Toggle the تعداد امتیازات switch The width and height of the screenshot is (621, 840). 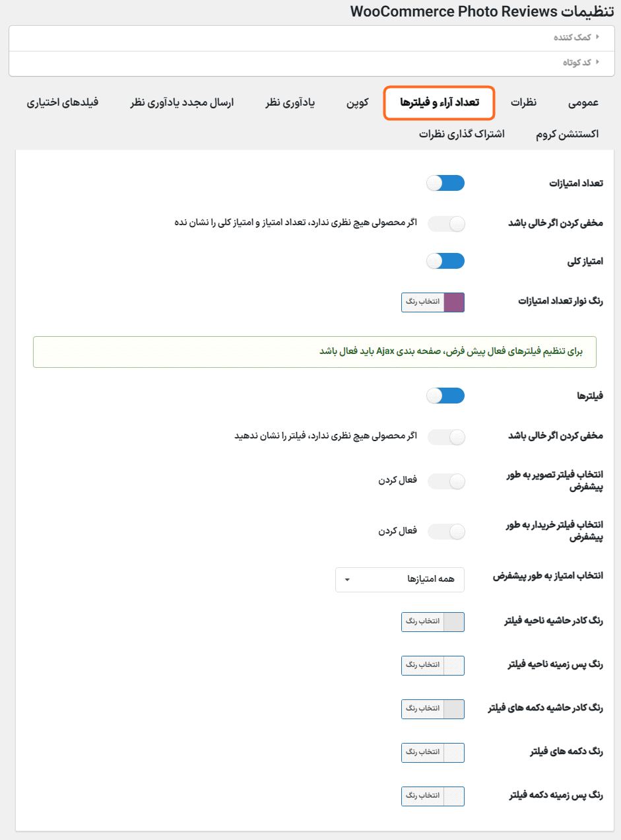point(445,183)
